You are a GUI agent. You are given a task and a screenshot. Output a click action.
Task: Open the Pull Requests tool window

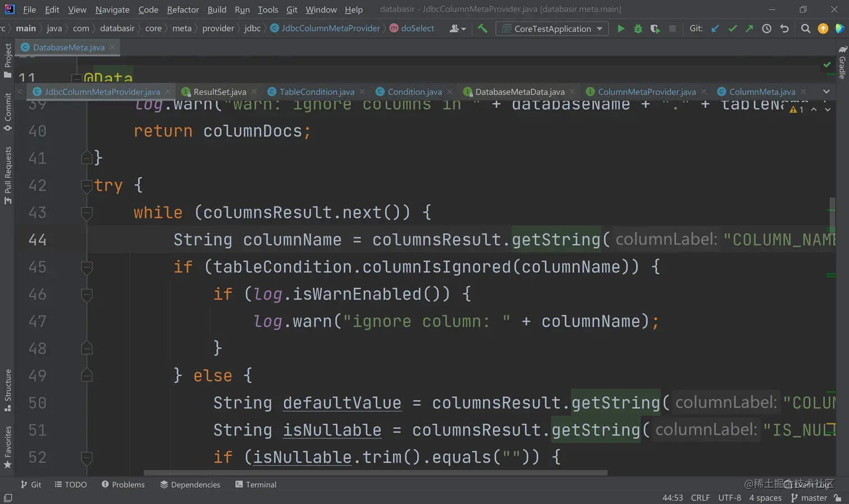pyautogui.click(x=8, y=175)
